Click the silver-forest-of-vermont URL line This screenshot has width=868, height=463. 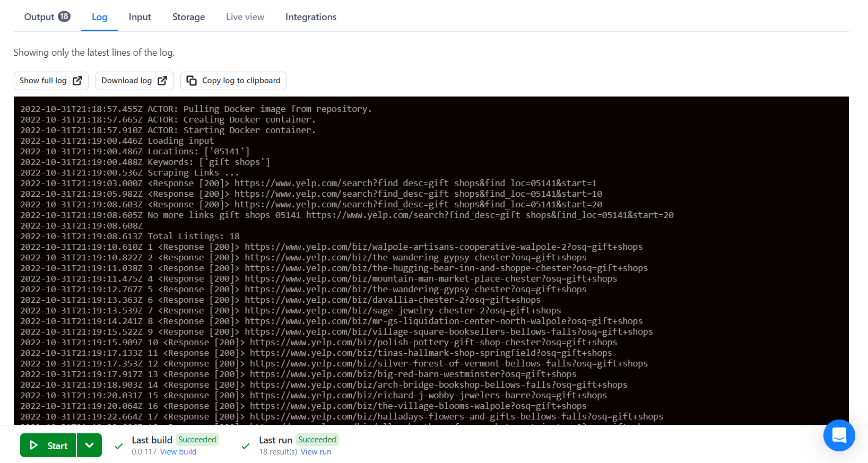click(x=334, y=364)
